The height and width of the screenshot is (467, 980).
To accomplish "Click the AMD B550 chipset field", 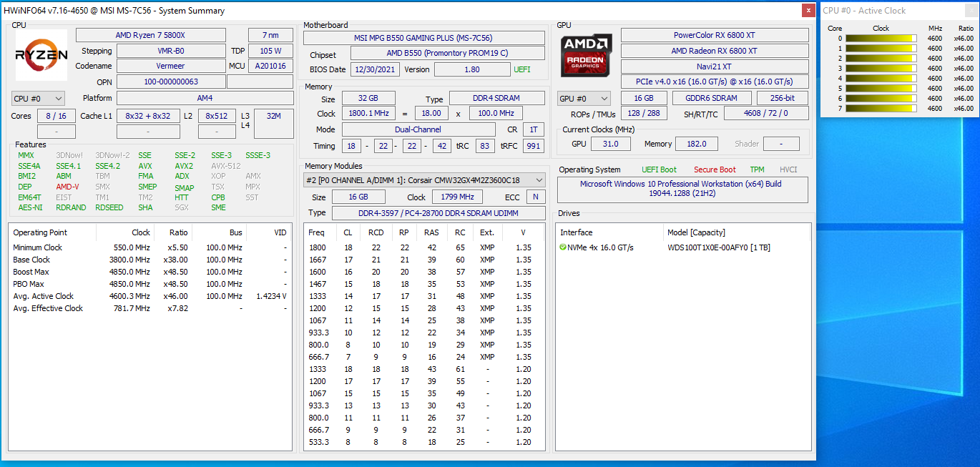I will coord(447,54).
